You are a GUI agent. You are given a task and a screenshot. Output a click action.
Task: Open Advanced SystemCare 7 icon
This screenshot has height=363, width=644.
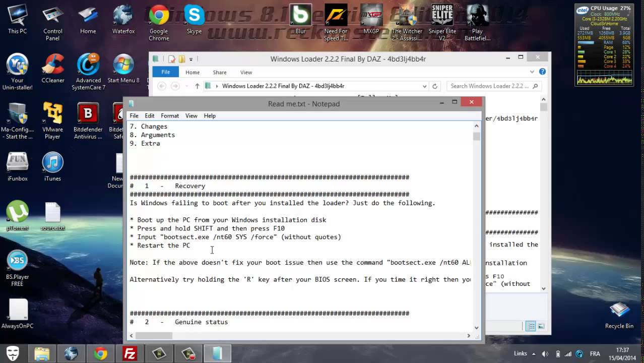tap(88, 72)
